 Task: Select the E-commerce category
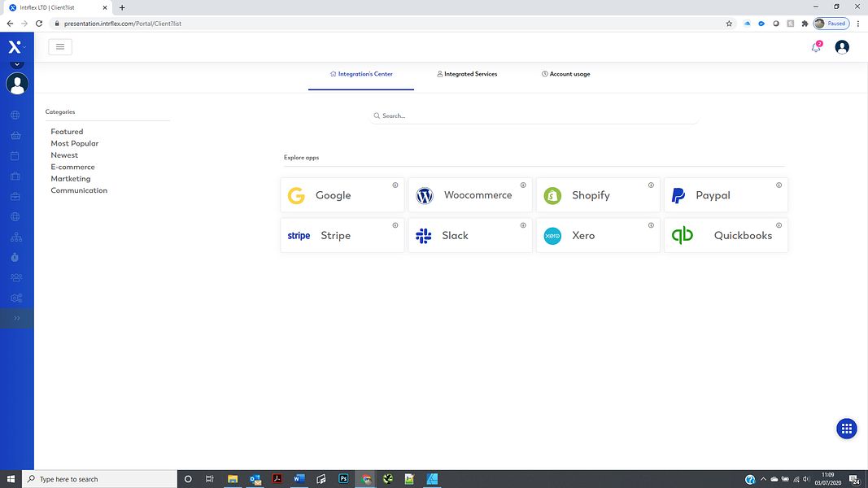[x=72, y=167]
